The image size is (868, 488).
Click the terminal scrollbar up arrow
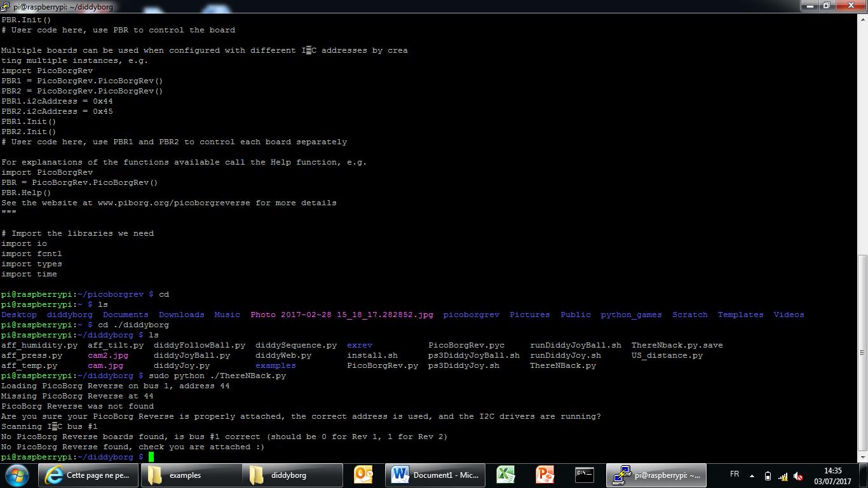[862, 18]
